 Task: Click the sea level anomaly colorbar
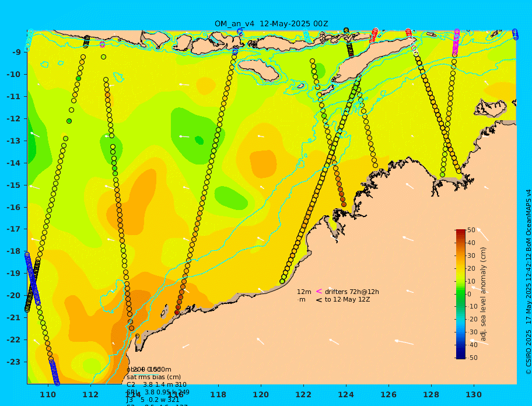point(461,294)
